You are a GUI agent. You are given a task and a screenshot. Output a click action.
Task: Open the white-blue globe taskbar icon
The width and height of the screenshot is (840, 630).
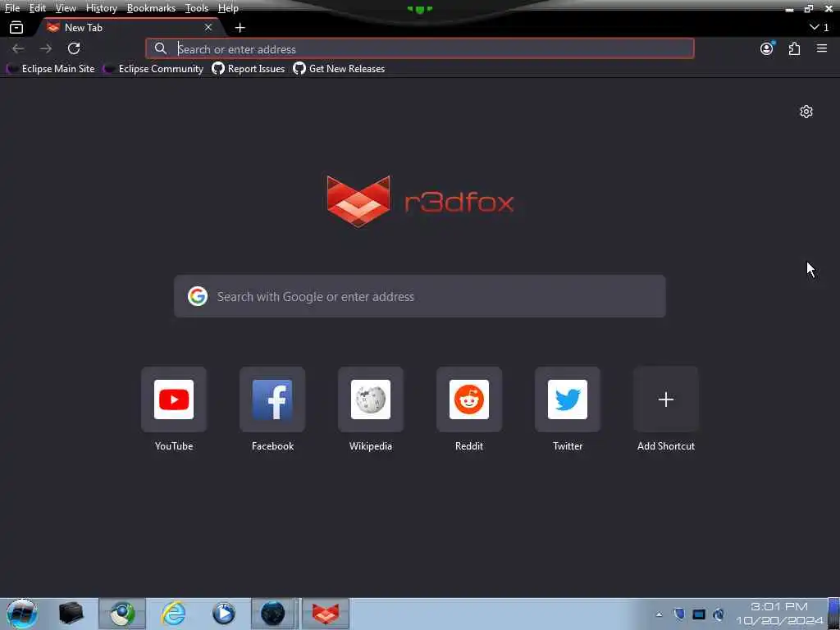[x=122, y=614]
